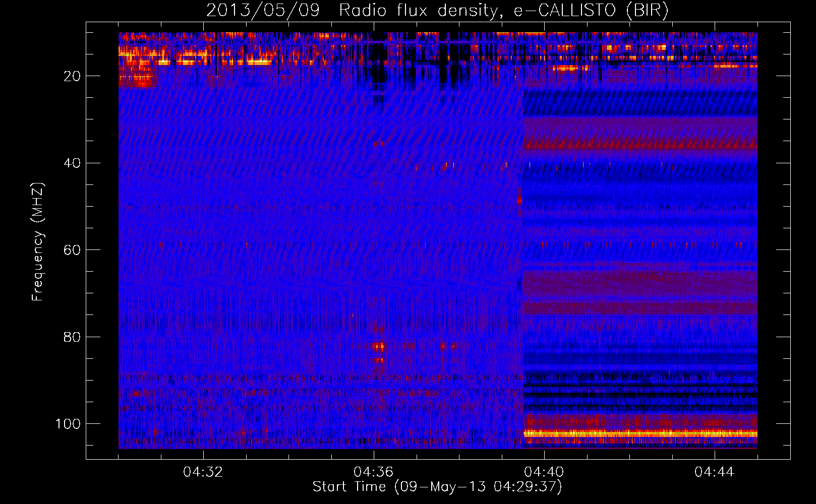This screenshot has width=816, height=504.
Task: Select the 100 frequency tick label
Action: 68,424
